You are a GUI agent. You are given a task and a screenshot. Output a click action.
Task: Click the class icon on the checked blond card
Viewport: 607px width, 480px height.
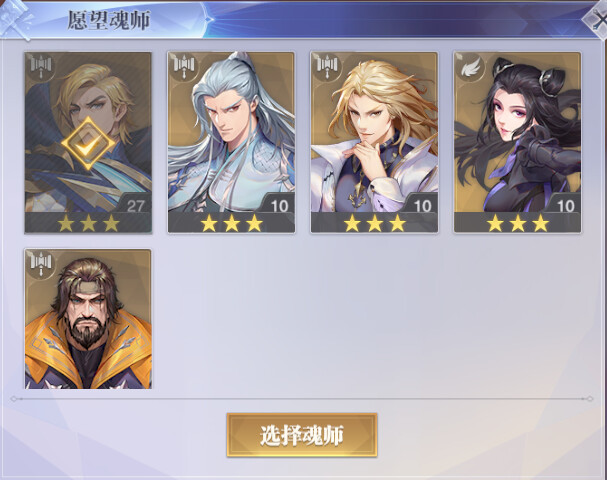pos(41,66)
